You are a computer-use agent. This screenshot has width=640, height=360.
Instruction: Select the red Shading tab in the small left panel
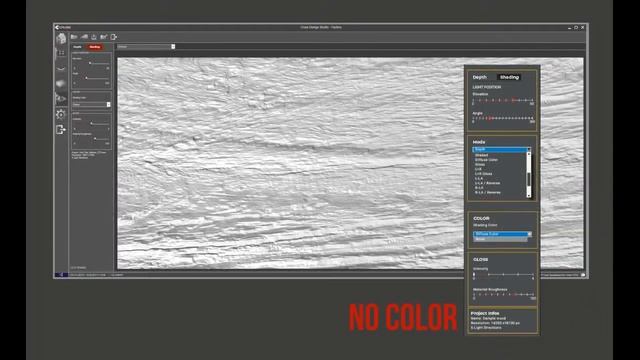pyautogui.click(x=95, y=47)
